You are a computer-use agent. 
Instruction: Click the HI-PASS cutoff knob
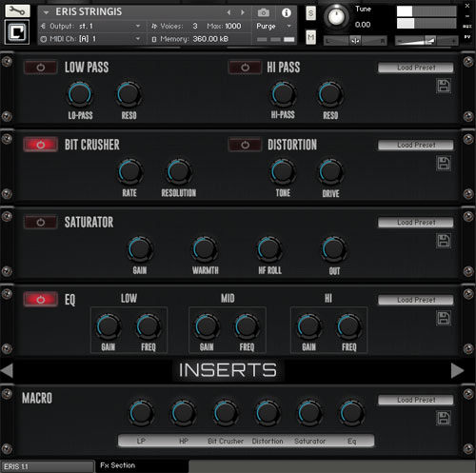coord(283,94)
